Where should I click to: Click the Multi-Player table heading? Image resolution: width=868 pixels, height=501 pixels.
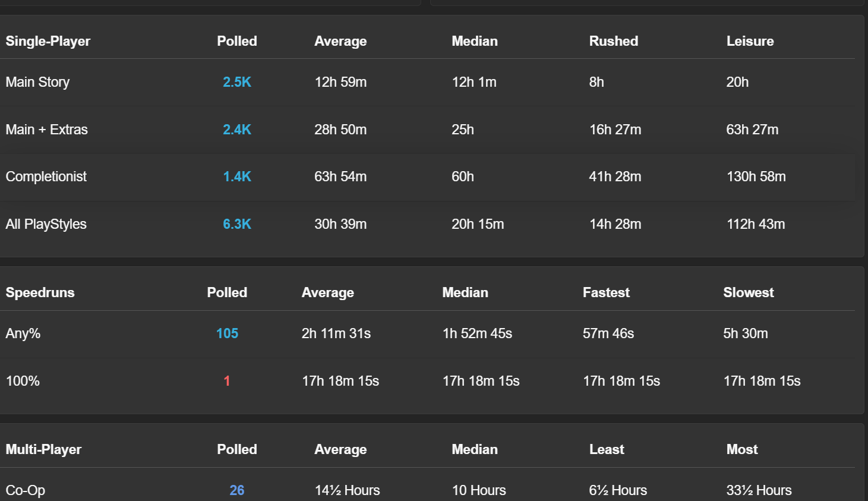click(x=43, y=449)
